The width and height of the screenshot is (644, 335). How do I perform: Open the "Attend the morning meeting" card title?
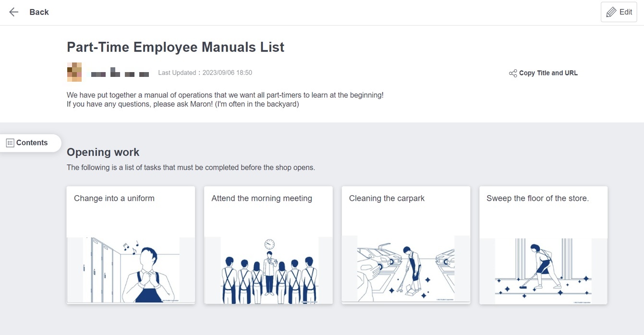point(262,199)
